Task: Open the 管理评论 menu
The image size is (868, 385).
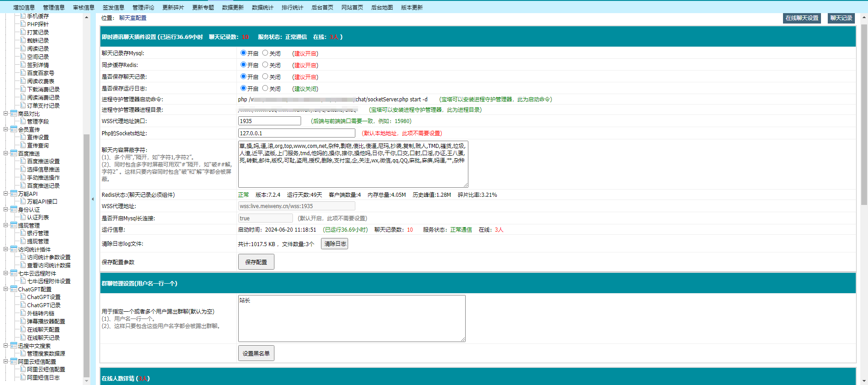Action: click(x=143, y=7)
